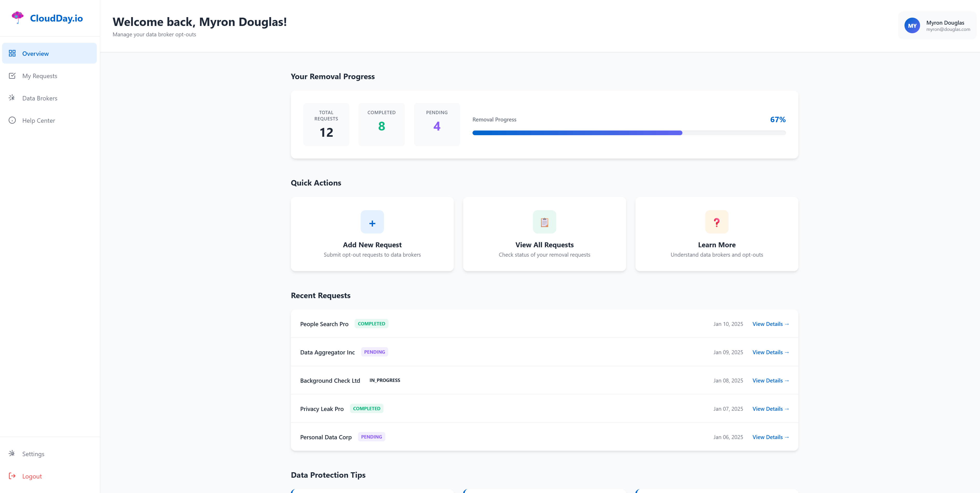Image resolution: width=980 pixels, height=493 pixels.
Task: Click the Completed requests count card
Action: pos(381,124)
